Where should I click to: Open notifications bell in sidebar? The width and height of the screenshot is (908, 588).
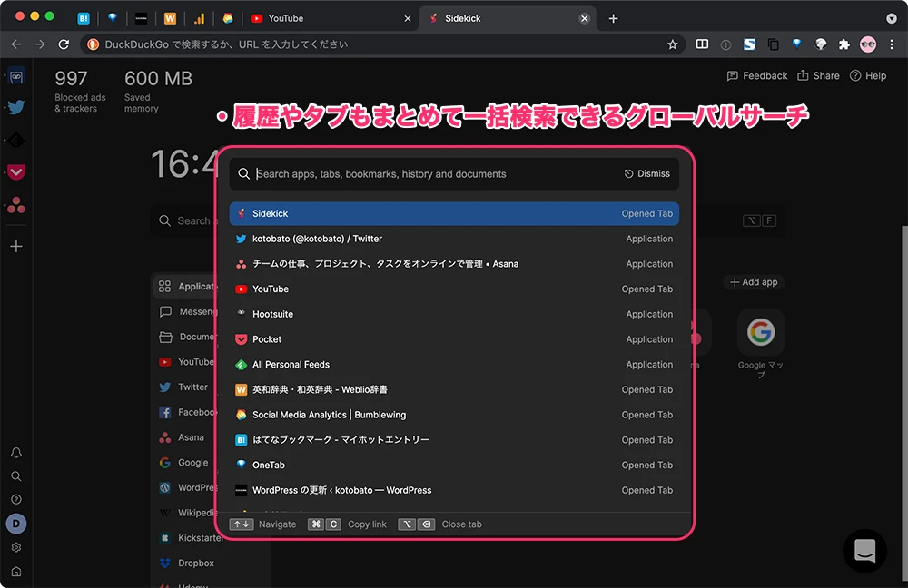pyautogui.click(x=16, y=453)
